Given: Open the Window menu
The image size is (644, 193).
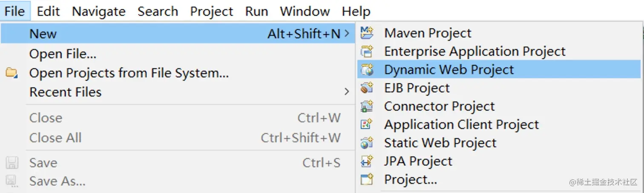Looking at the screenshot, I should click(x=305, y=11).
